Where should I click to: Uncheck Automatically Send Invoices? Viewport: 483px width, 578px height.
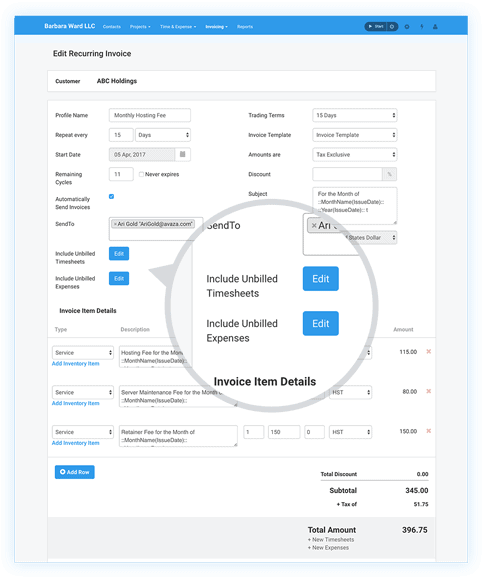[x=111, y=196]
